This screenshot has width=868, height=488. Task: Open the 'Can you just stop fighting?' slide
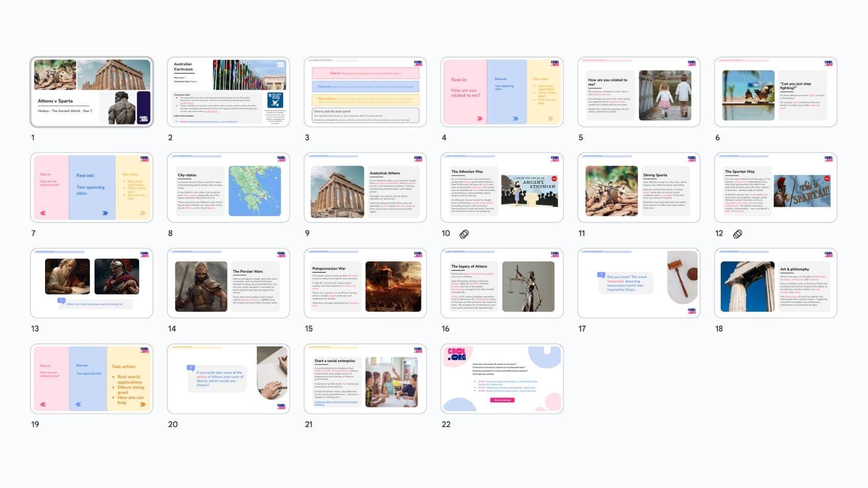[775, 92]
